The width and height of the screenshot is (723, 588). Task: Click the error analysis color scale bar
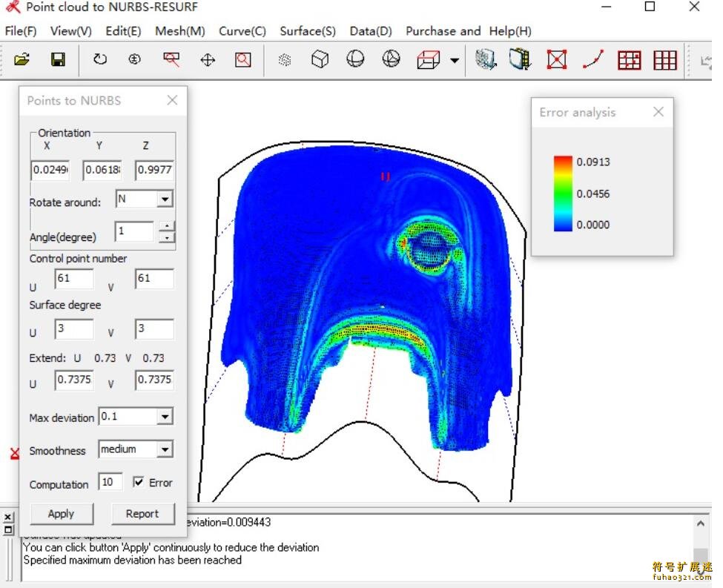click(x=564, y=194)
